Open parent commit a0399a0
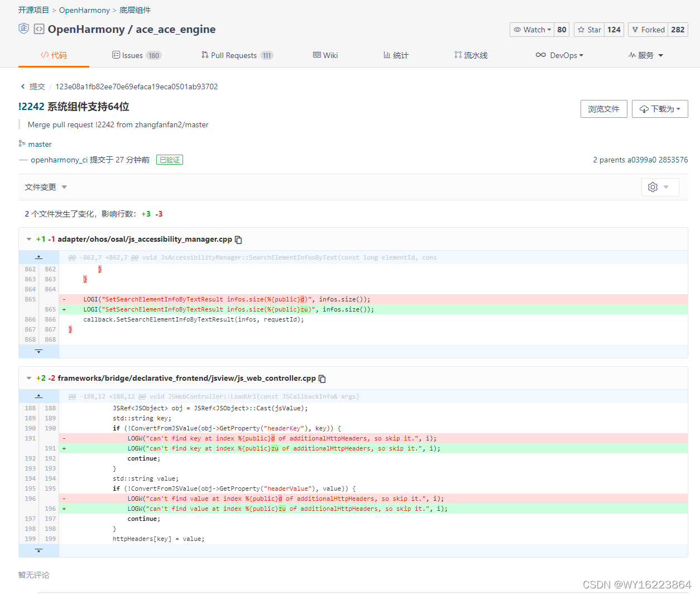 click(641, 160)
